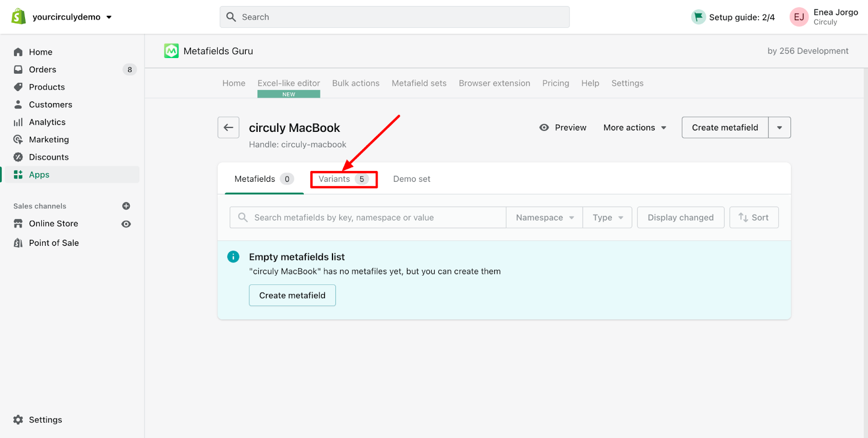Open Online Store channel
This screenshot has width=868, height=438.
tap(53, 224)
